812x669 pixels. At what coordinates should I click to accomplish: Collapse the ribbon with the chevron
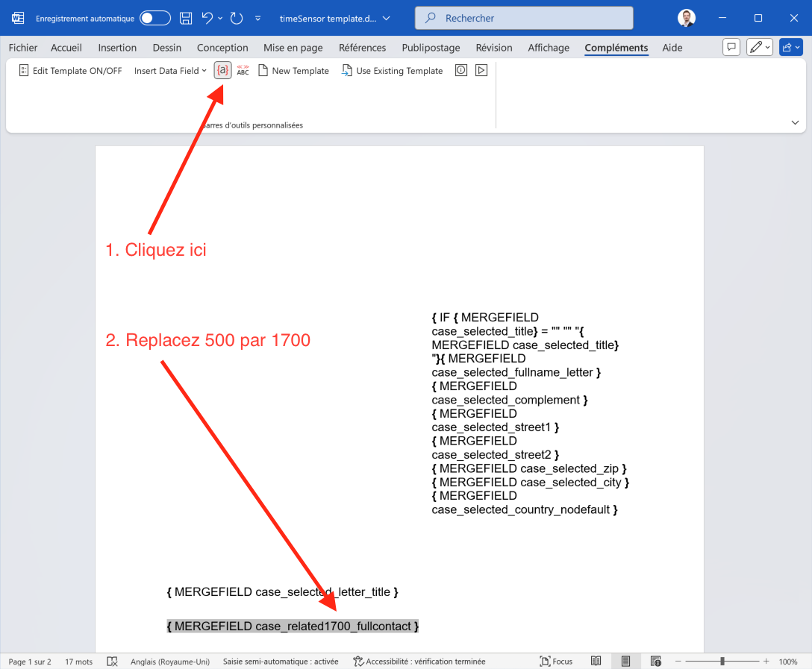coord(795,122)
